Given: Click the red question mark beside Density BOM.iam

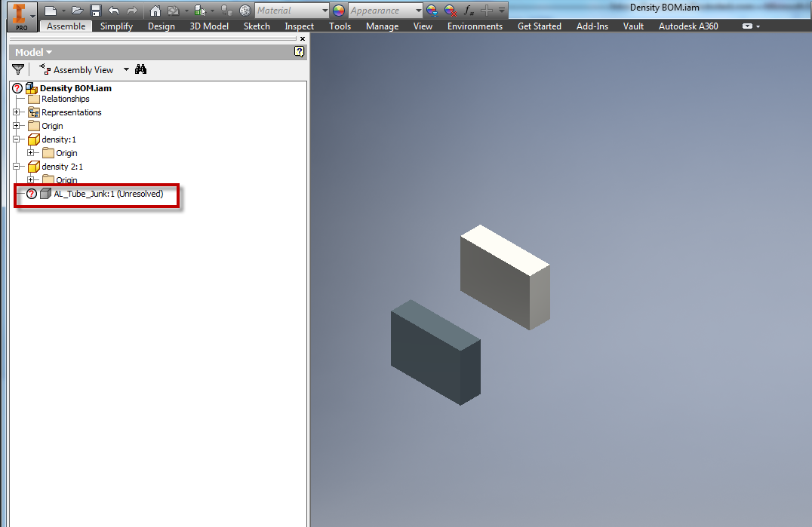Looking at the screenshot, I should pos(17,88).
